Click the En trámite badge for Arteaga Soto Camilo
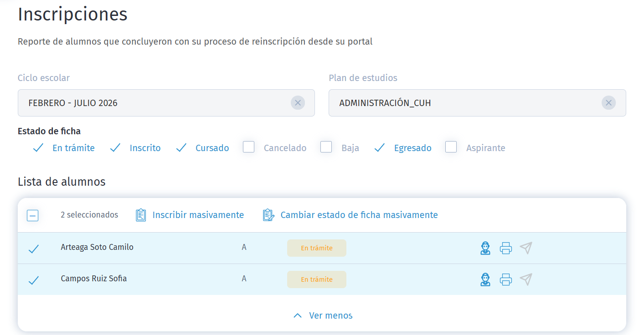644x335 pixels. (x=316, y=248)
